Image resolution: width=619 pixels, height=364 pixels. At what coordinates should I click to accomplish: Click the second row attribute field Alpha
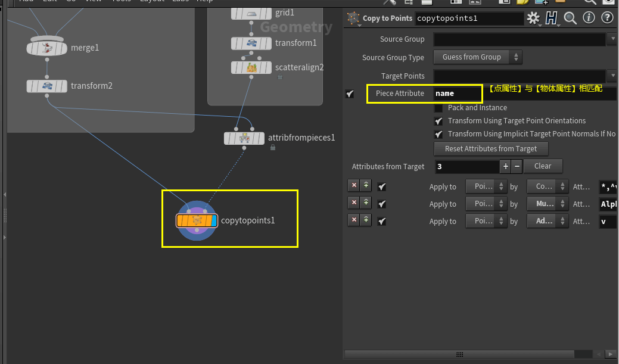tap(608, 204)
